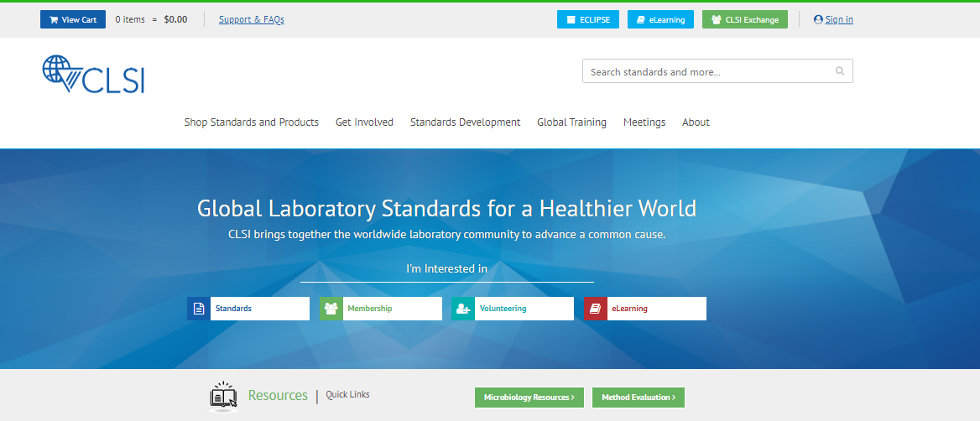The height and width of the screenshot is (421, 980).
Task: Click the Sign in link
Action: 839,19
